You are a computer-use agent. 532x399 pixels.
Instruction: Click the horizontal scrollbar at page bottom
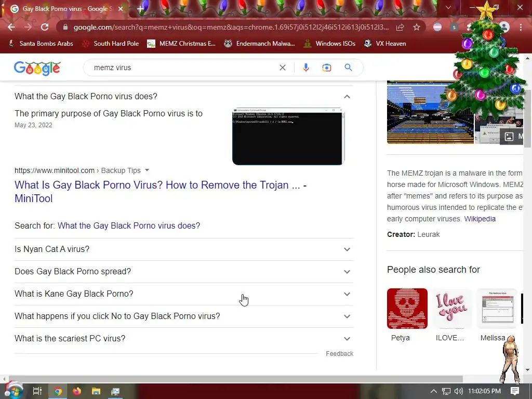click(x=235, y=379)
